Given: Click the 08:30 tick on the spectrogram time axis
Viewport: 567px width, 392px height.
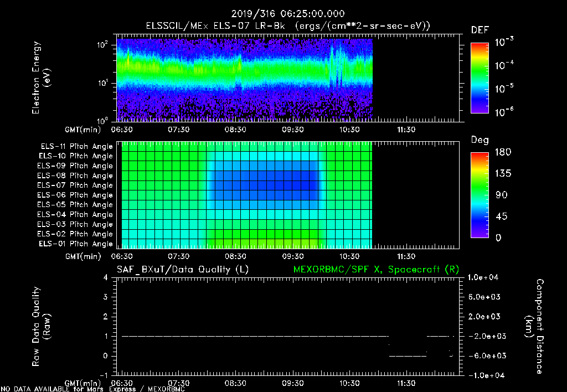Looking at the screenshot, I should 235,130.
